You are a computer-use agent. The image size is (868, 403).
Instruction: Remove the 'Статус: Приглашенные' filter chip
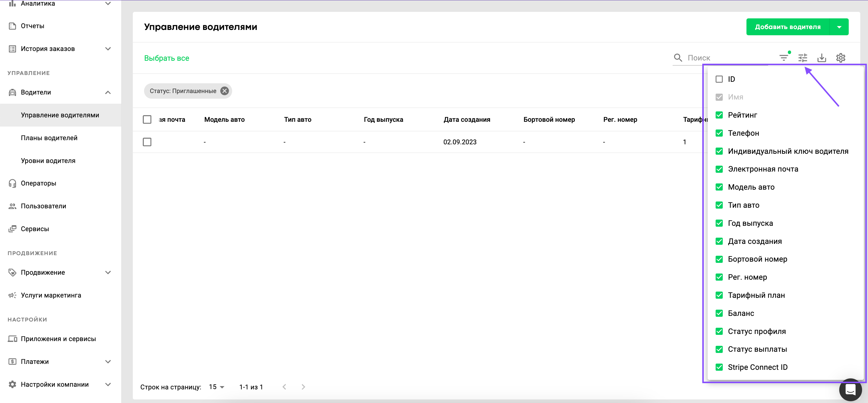pyautogui.click(x=224, y=91)
